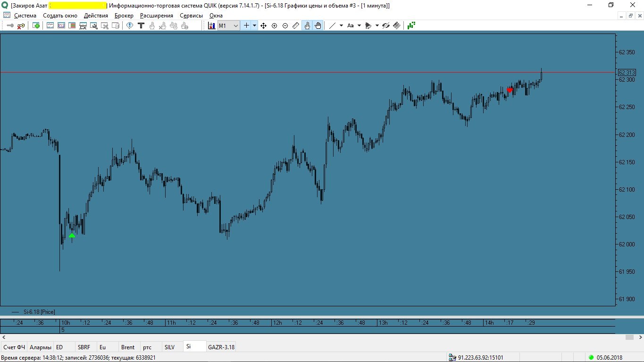Select the line drawing tool
644x362 pixels.
(x=332, y=25)
